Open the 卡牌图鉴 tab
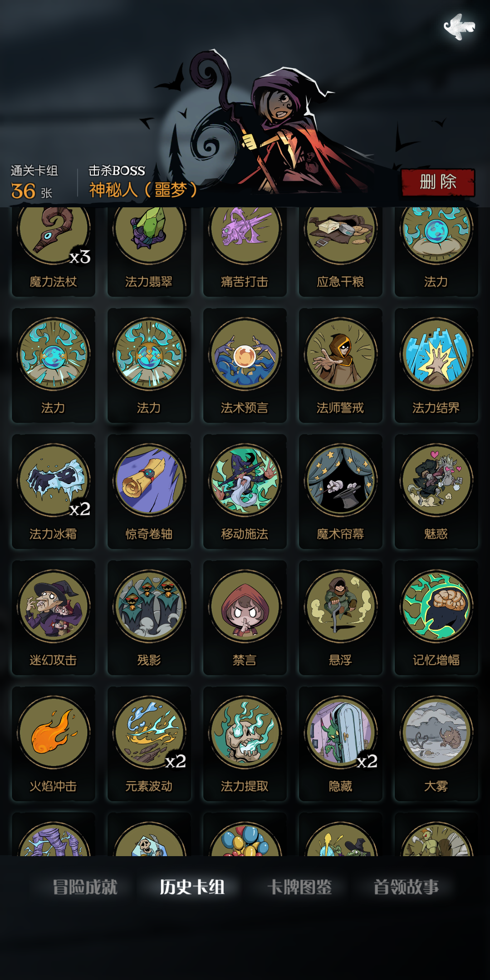490x980 pixels. 299,887
